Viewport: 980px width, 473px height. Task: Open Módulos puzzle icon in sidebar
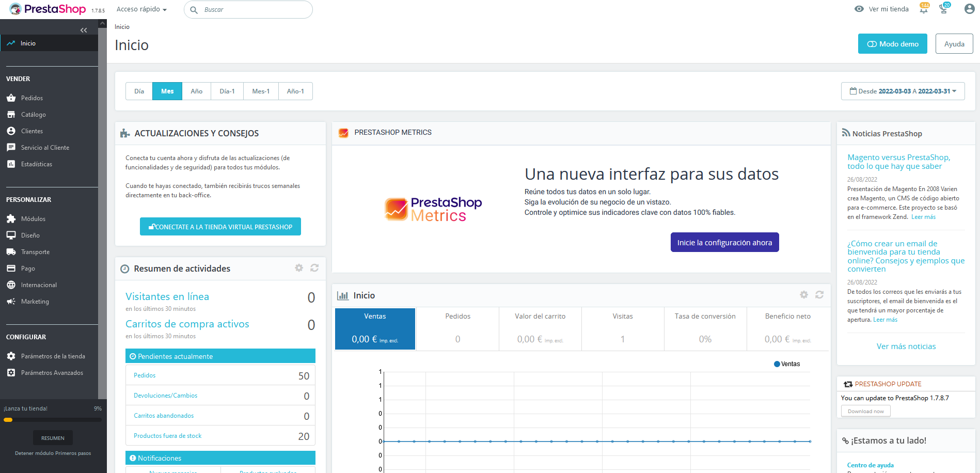pyautogui.click(x=11, y=218)
